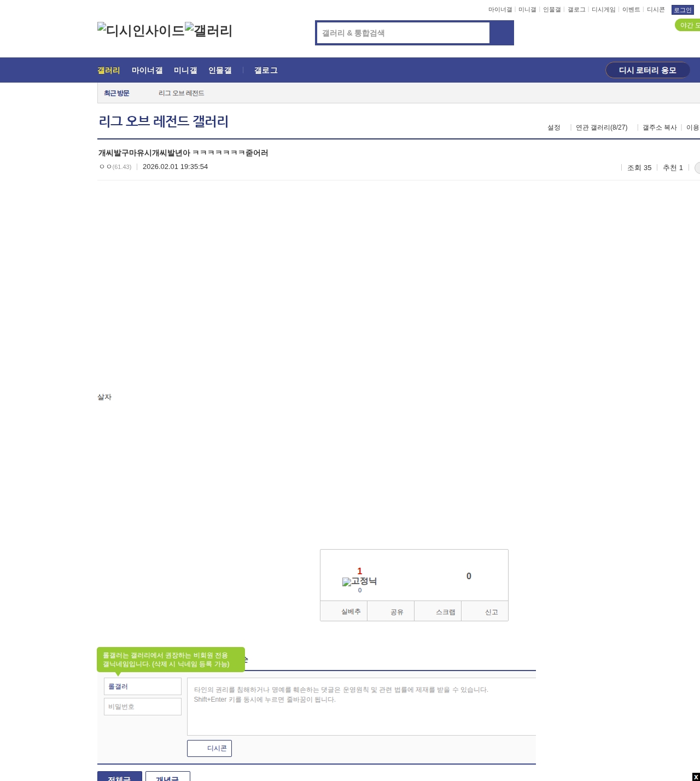
Task: Open recently visited 리그 오브 레전드 gallery
Action: tap(182, 93)
